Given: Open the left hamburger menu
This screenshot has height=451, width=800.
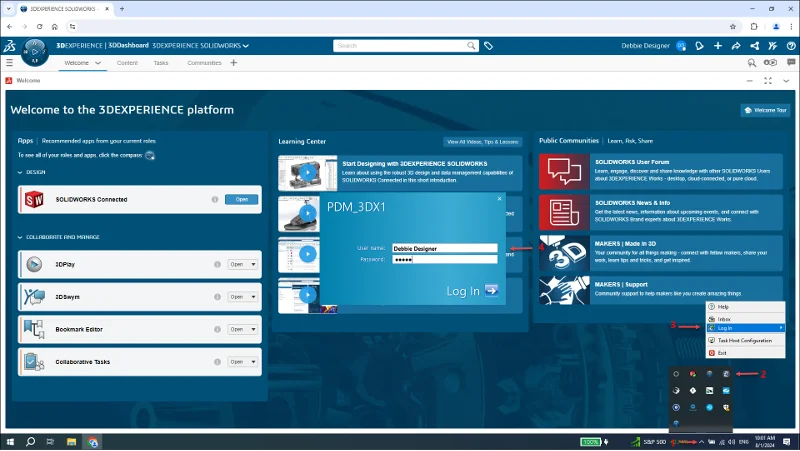Looking at the screenshot, I should pos(9,63).
